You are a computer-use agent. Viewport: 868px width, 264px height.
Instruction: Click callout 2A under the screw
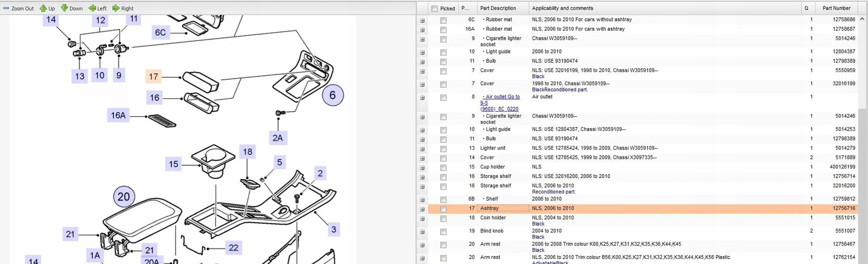coord(278,138)
